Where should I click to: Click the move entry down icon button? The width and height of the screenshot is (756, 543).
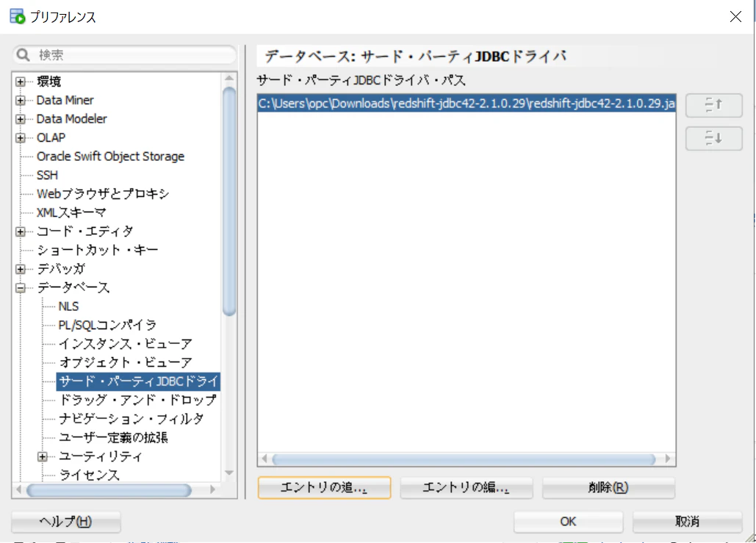[713, 139]
